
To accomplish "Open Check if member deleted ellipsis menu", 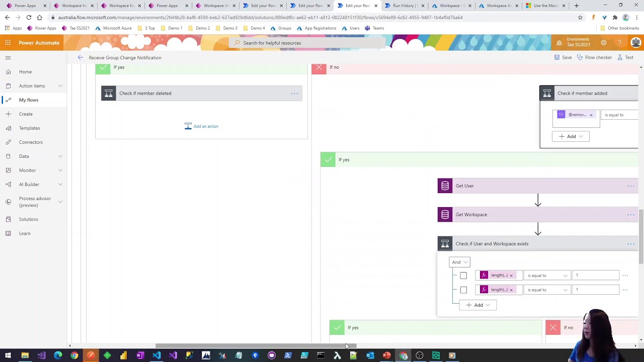I will pos(294,93).
